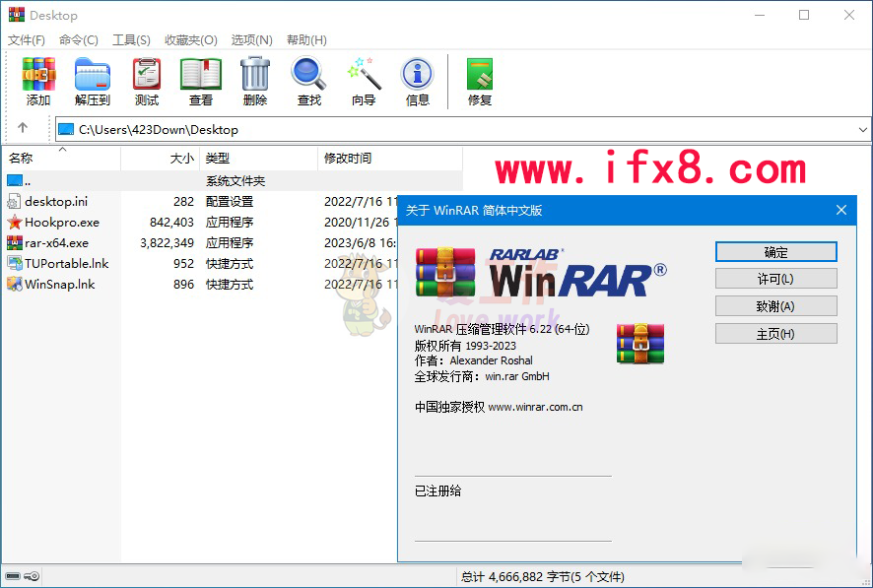The height and width of the screenshot is (588, 873).
Task: Select the desktop.ini file name
Action: pos(56,201)
